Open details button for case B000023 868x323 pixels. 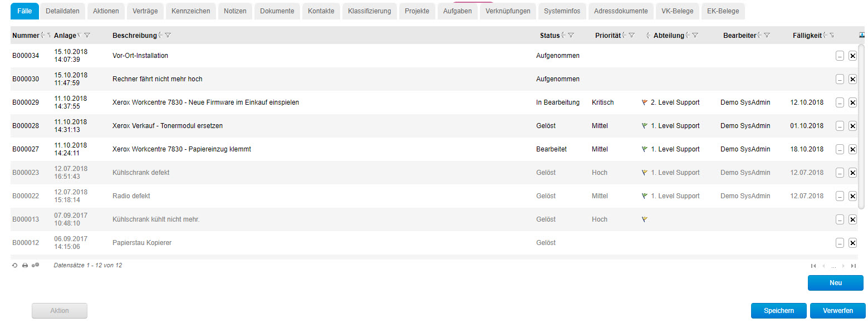coord(840,173)
